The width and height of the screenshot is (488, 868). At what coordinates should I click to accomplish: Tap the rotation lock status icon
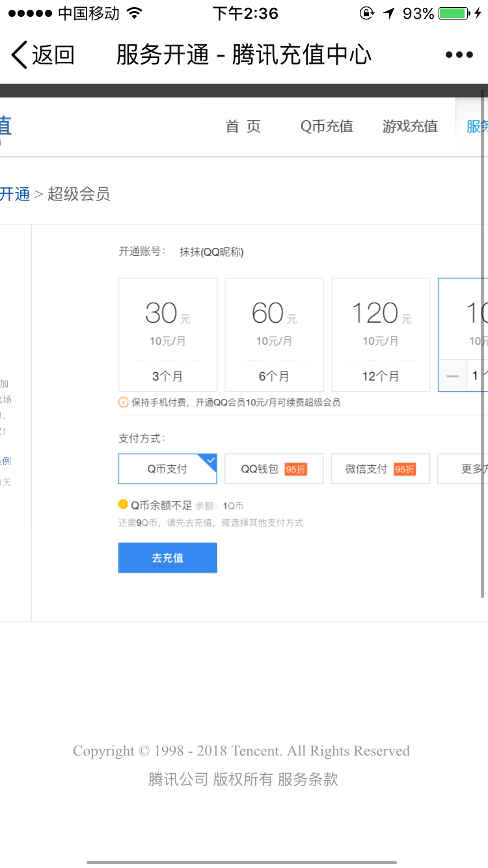coord(367,13)
